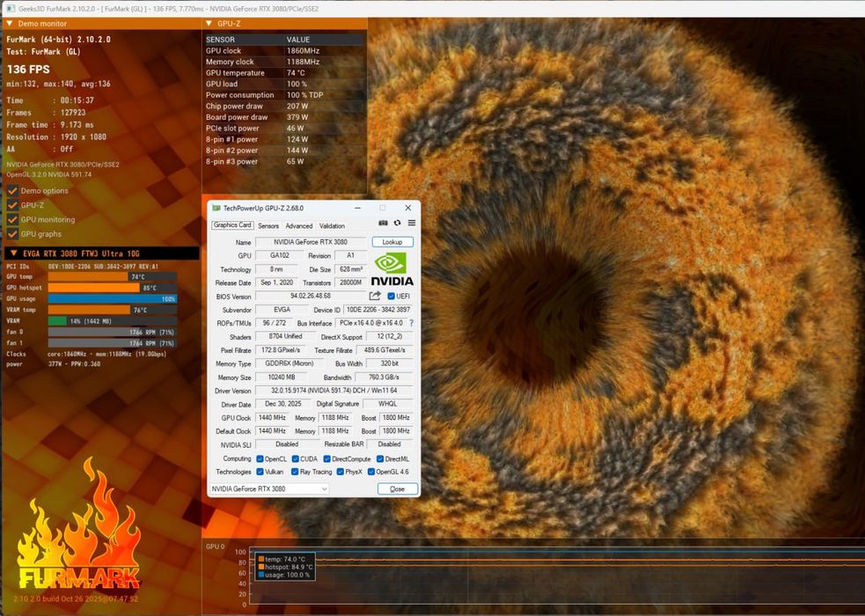Click the GPU-Z title bar app icon
865x616 pixels.
(x=216, y=208)
